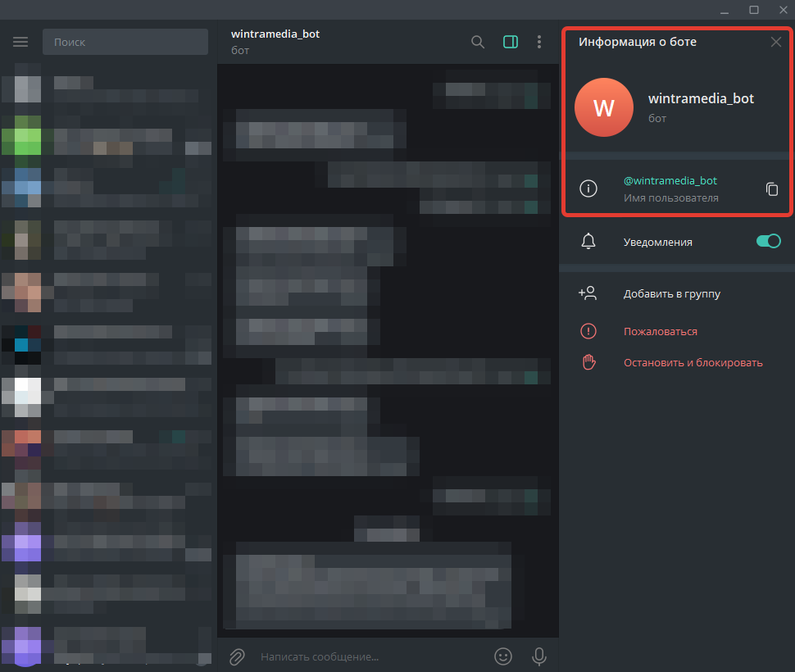The image size is (795, 672).
Task: Choose Пожаловаться to report the bot
Action: click(x=660, y=331)
